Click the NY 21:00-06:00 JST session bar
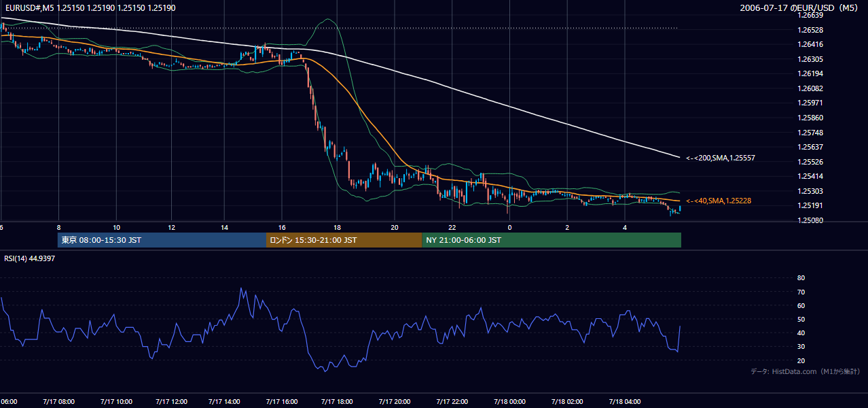The height and width of the screenshot is (408, 868). coord(551,240)
